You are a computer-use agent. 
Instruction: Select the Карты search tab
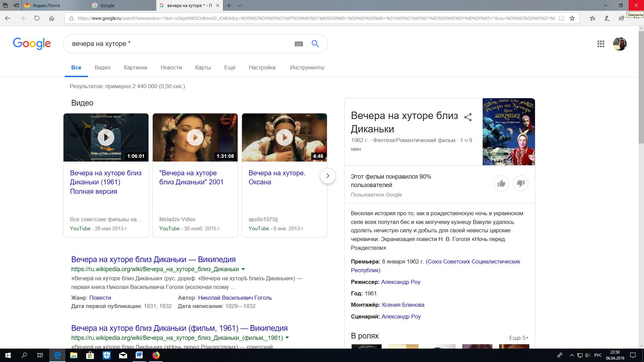click(203, 67)
